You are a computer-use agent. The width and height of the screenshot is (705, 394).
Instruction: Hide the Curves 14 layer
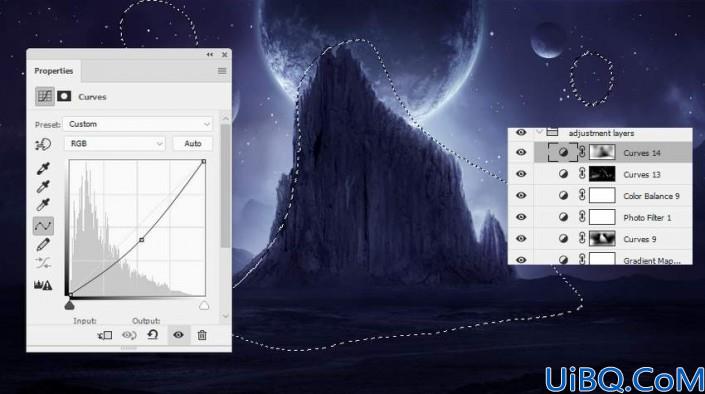(x=521, y=152)
